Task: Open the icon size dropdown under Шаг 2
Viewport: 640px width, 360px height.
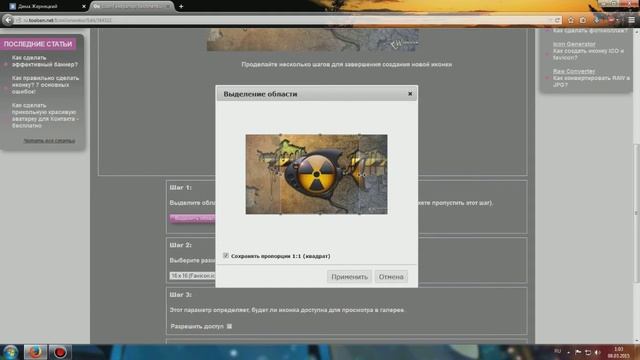Action: coord(192,276)
